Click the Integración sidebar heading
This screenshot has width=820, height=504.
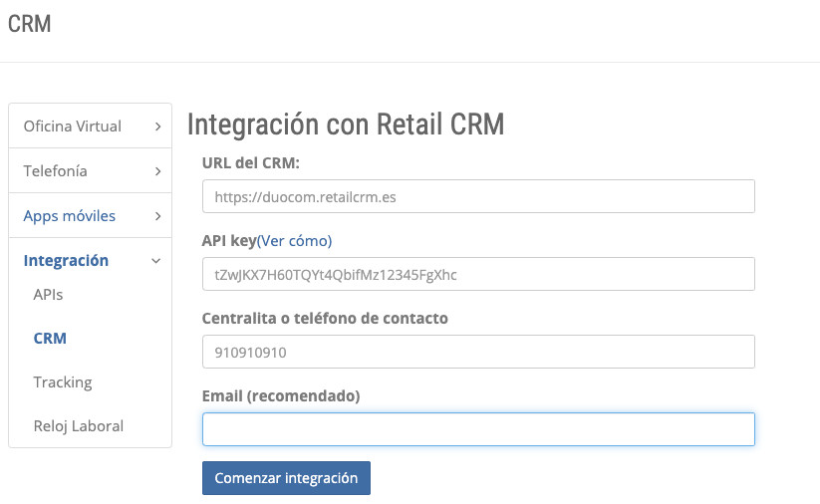pos(66,261)
